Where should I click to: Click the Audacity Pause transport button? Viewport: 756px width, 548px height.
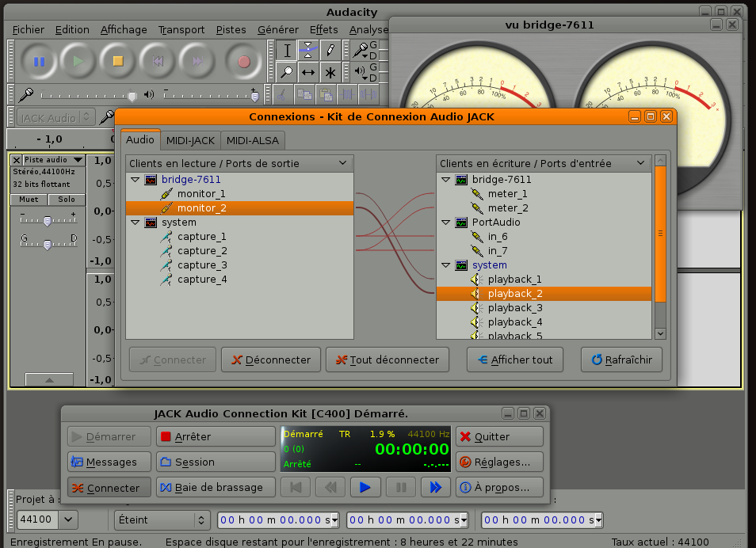pos(39,61)
